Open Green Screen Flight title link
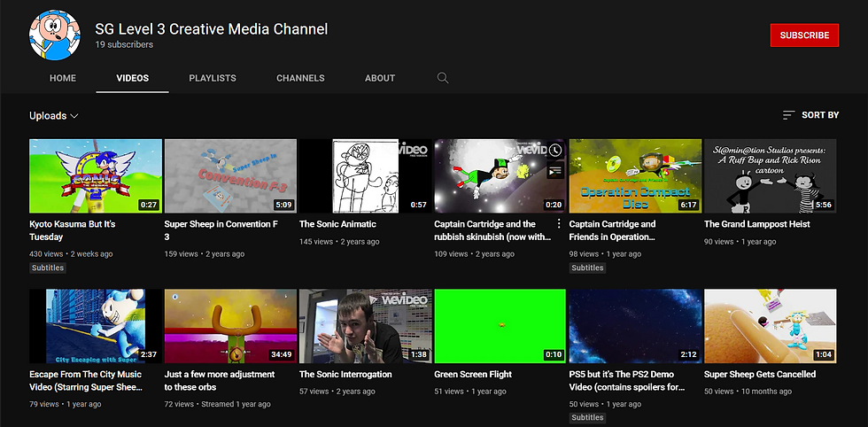 point(473,374)
